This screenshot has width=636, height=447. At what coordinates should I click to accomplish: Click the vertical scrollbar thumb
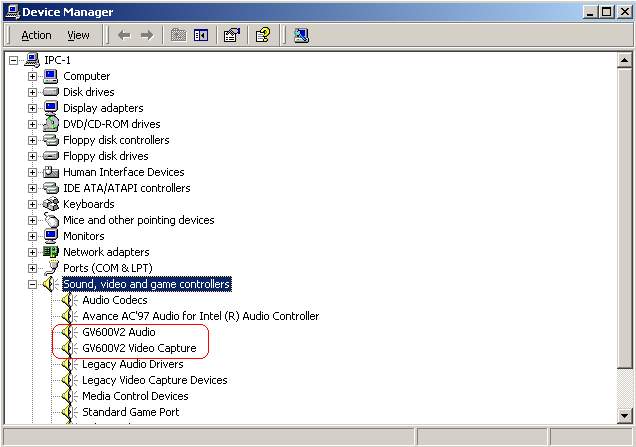[x=624, y=218]
